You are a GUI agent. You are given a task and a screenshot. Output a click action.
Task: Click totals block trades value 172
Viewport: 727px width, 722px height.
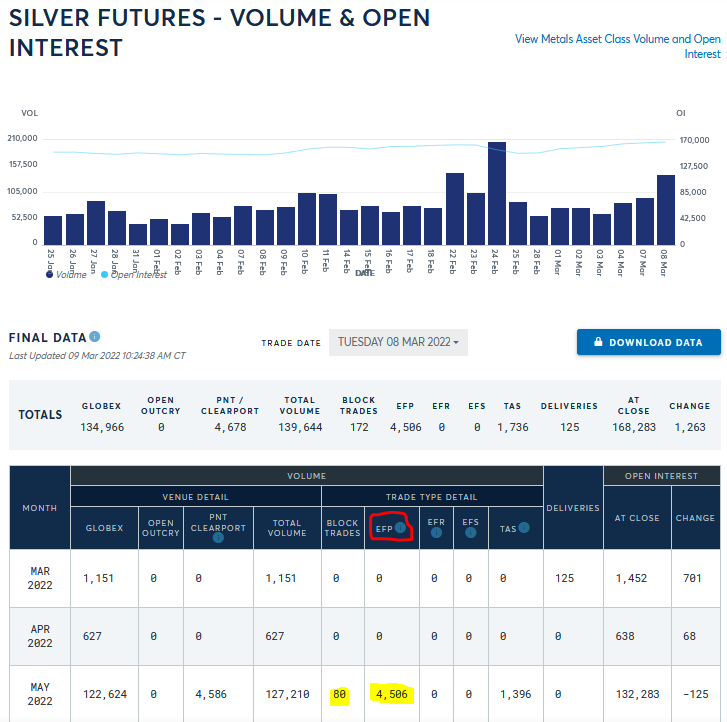click(359, 427)
